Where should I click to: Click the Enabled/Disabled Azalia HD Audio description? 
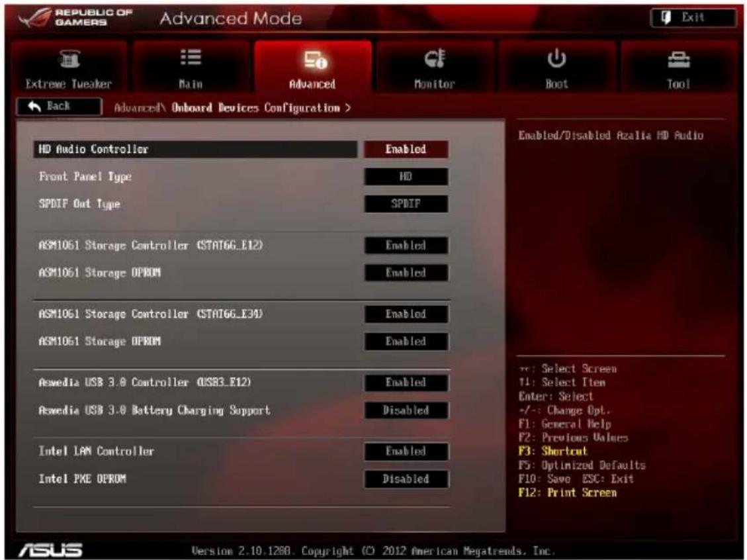pos(611,135)
